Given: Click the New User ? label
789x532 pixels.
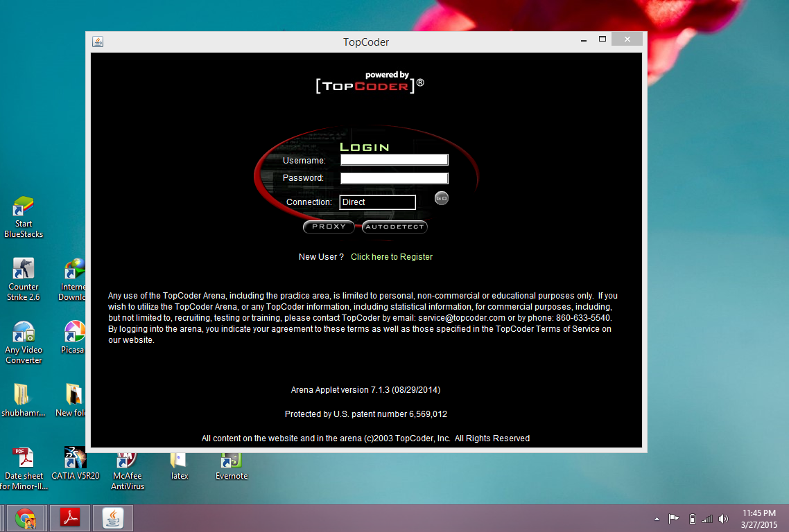Looking at the screenshot, I should (x=321, y=257).
